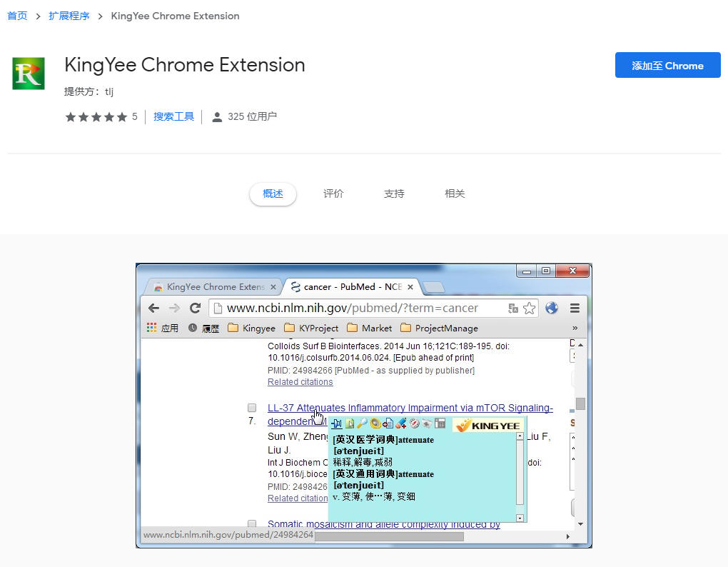Viewport: 728px width, 567px height.
Task: Click the new tab button in screenshot
Action: [x=434, y=288]
